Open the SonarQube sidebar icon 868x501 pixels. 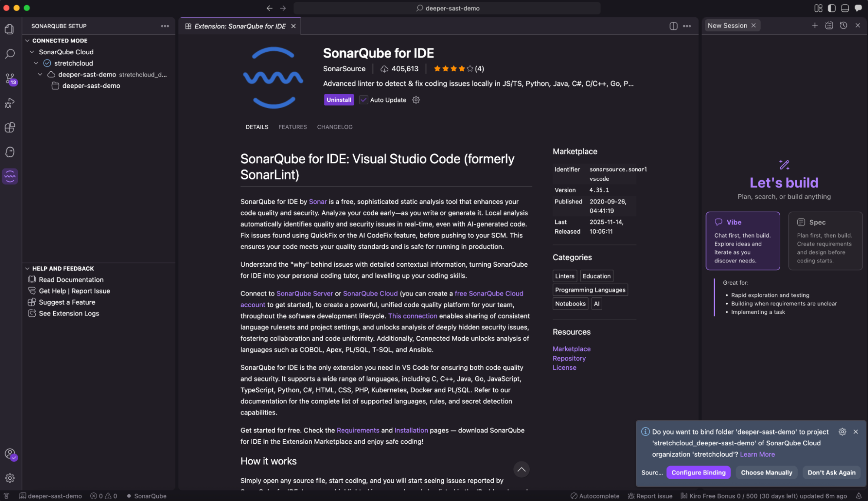(x=10, y=176)
